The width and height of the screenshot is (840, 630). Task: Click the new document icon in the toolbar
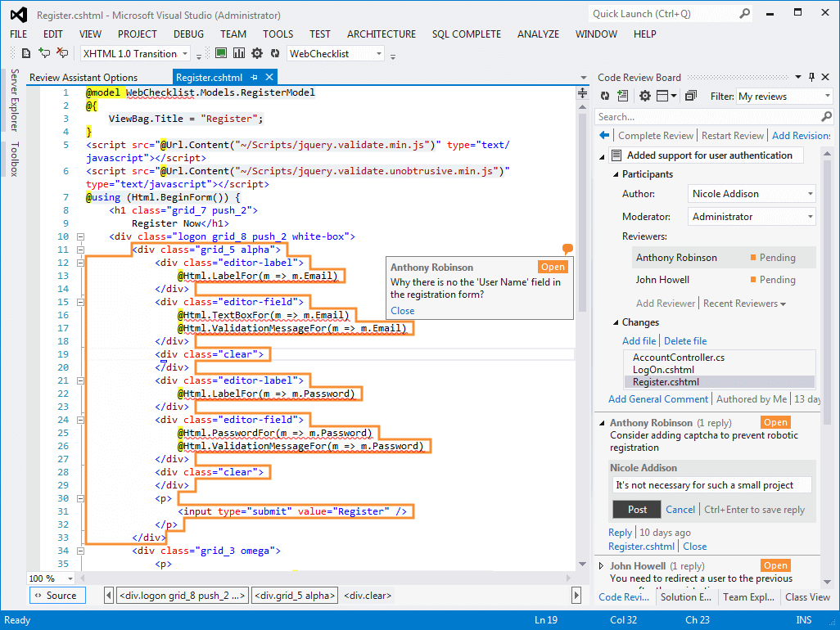tap(25, 53)
